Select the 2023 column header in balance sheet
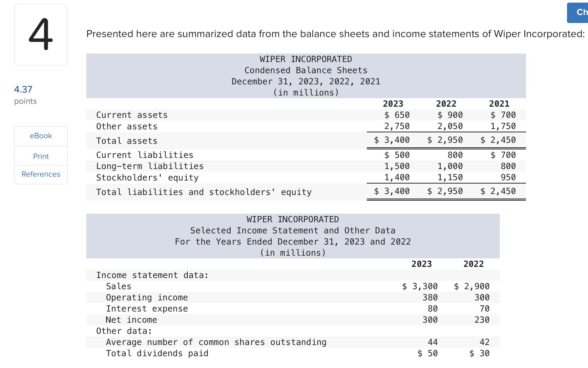The height and width of the screenshot is (368, 588). [x=393, y=104]
